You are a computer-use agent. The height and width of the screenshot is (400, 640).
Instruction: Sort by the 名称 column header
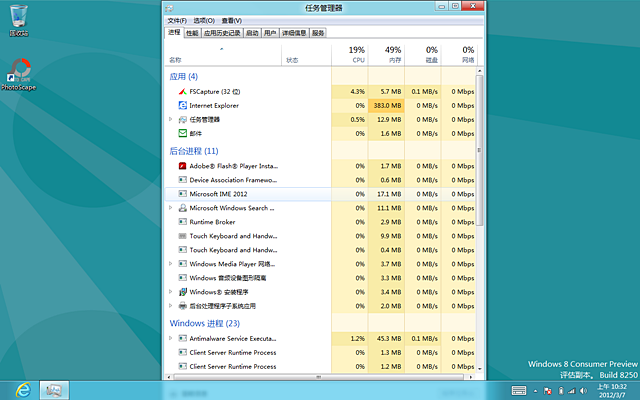[223, 55]
